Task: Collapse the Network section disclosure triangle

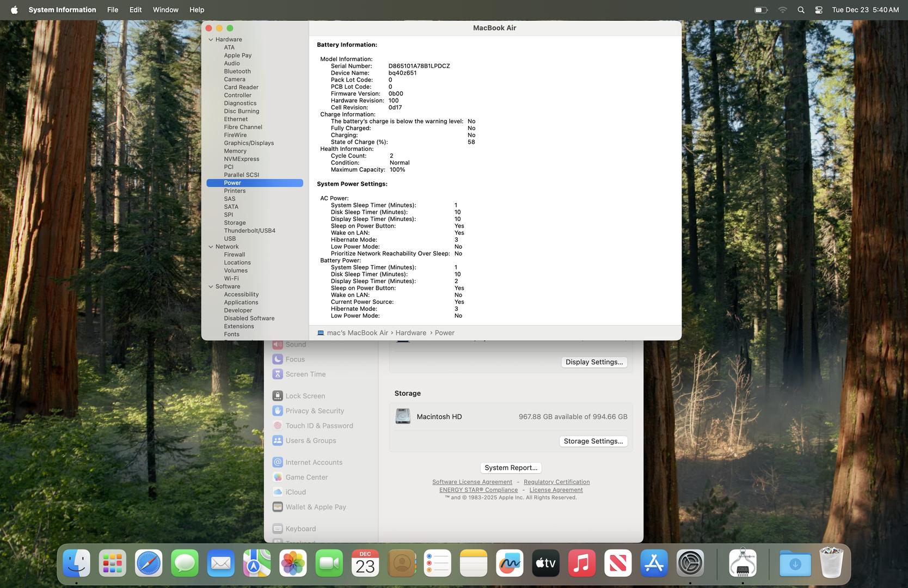Action: click(211, 247)
